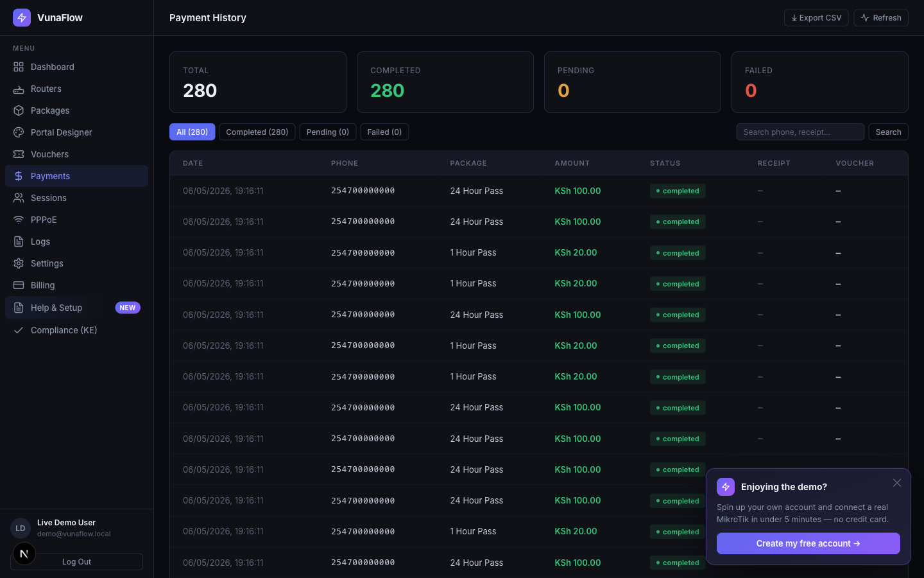Close the Enjoying the demo popup
Screen dimensions: 924x578
tap(897, 483)
